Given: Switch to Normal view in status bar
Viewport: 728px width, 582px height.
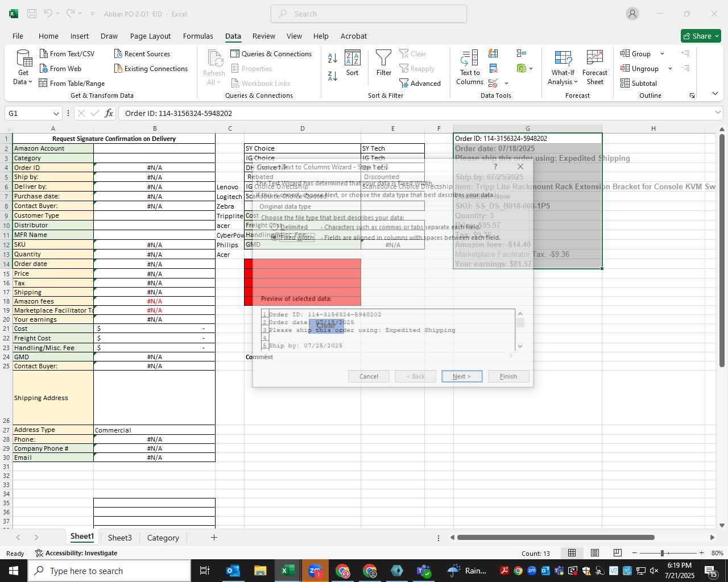Looking at the screenshot, I should tap(572, 553).
